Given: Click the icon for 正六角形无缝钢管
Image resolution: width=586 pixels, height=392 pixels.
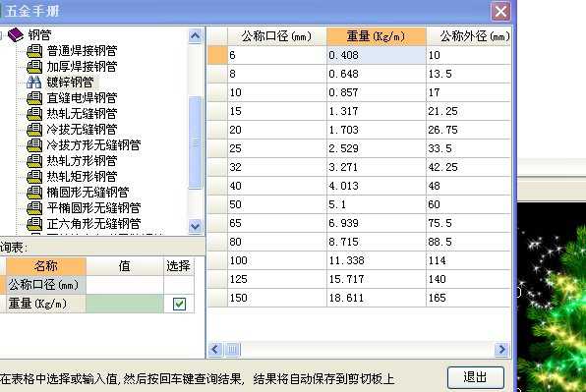Looking at the screenshot, I should point(34,224).
